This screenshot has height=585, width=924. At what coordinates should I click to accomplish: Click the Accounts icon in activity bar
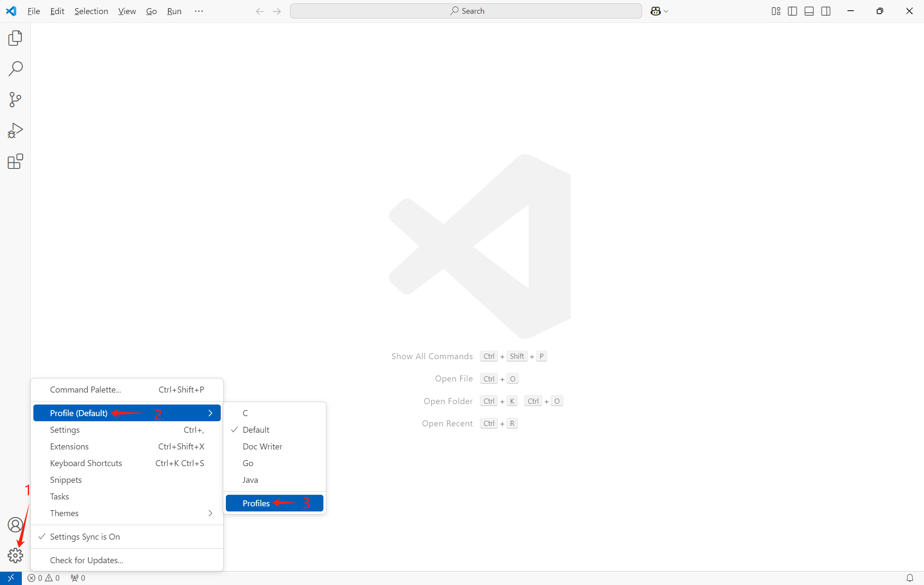(x=15, y=525)
